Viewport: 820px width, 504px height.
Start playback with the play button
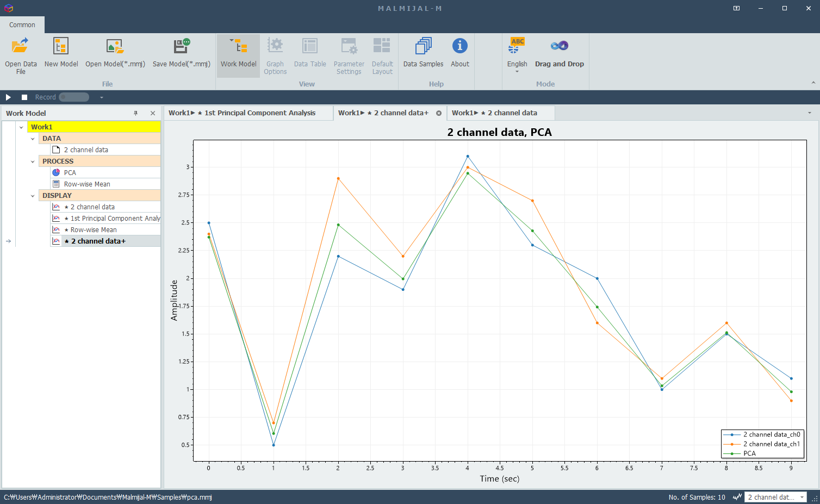coord(8,97)
